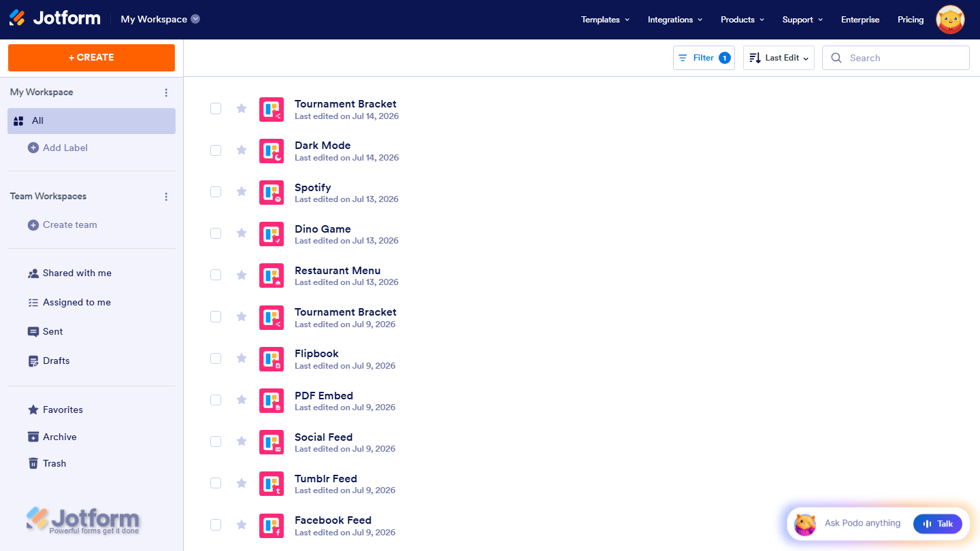Open the Support dropdown menu
The width and height of the screenshot is (980, 551).
802,20
